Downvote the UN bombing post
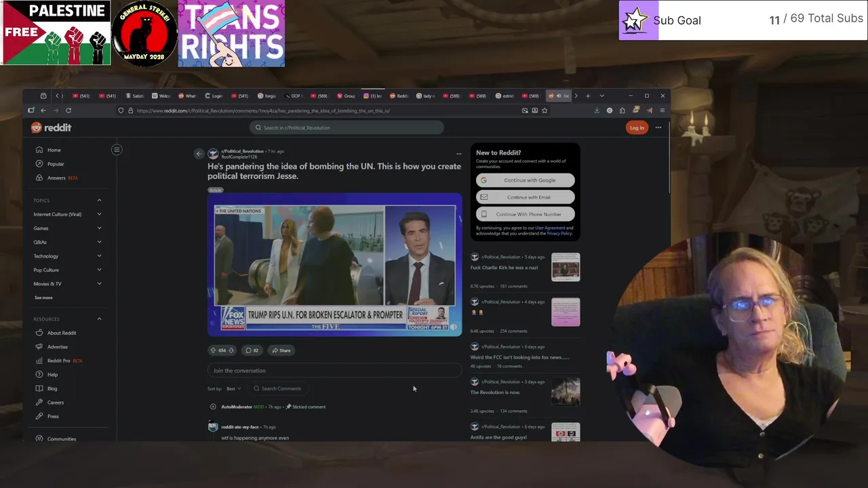868x488 pixels. coord(231,350)
